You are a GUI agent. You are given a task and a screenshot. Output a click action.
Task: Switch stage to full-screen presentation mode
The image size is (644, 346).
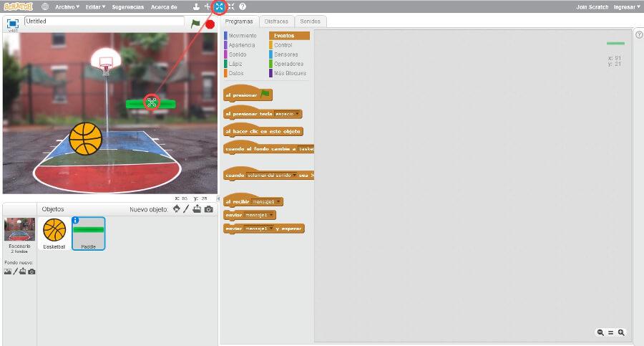pyautogui.click(x=13, y=24)
